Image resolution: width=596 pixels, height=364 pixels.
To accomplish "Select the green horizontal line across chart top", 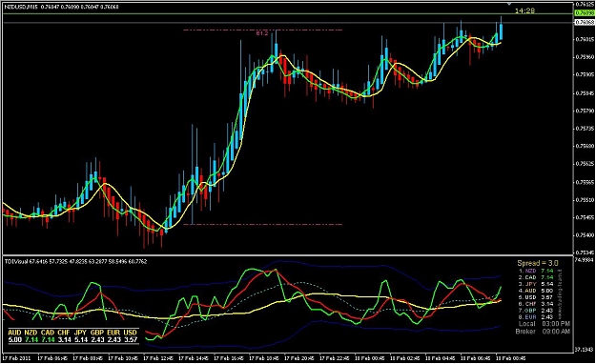I will (x=288, y=13).
